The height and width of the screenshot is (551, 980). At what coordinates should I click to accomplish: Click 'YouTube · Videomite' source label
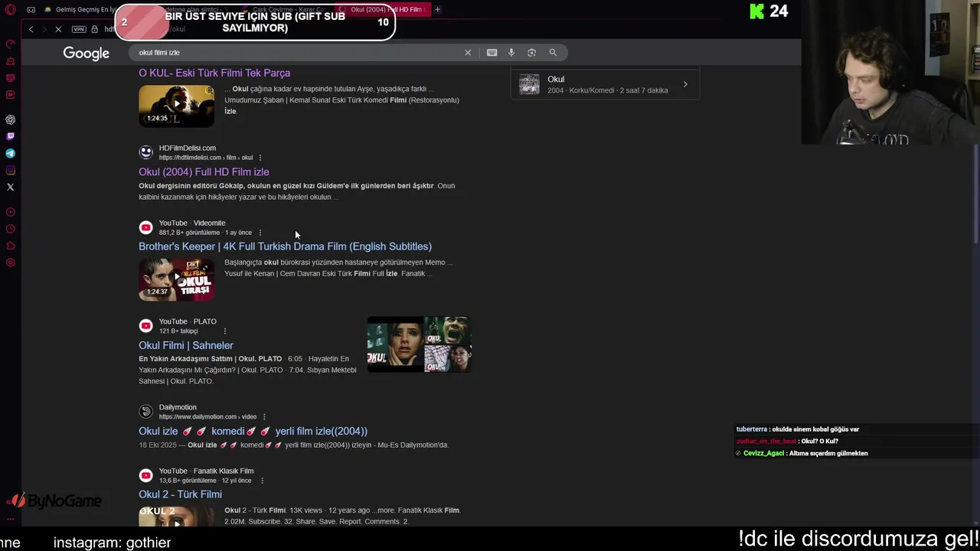(192, 223)
